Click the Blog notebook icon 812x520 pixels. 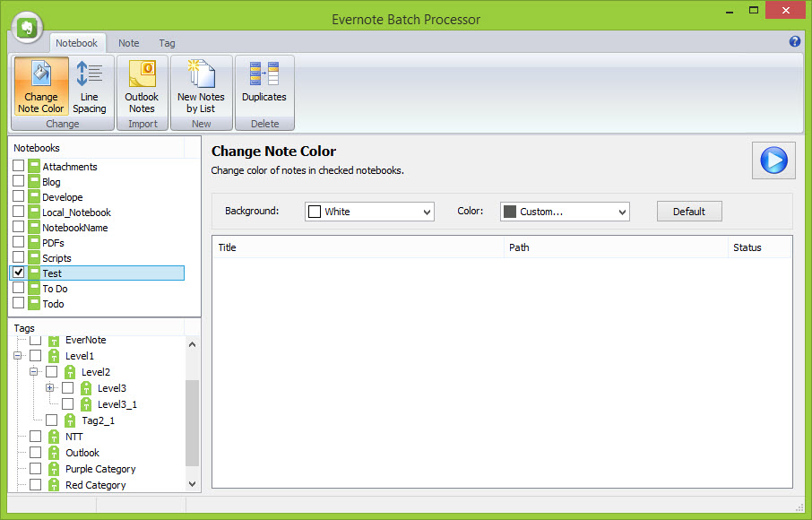tap(34, 182)
